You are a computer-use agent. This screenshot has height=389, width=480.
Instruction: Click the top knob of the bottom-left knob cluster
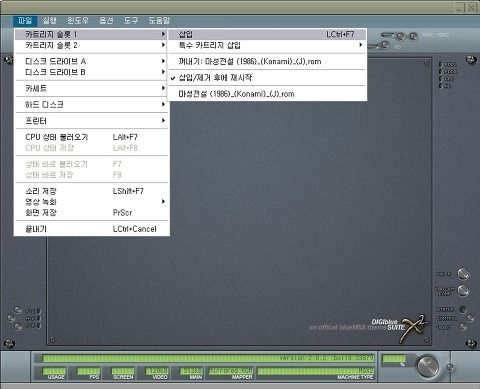pyautogui.click(x=18, y=310)
